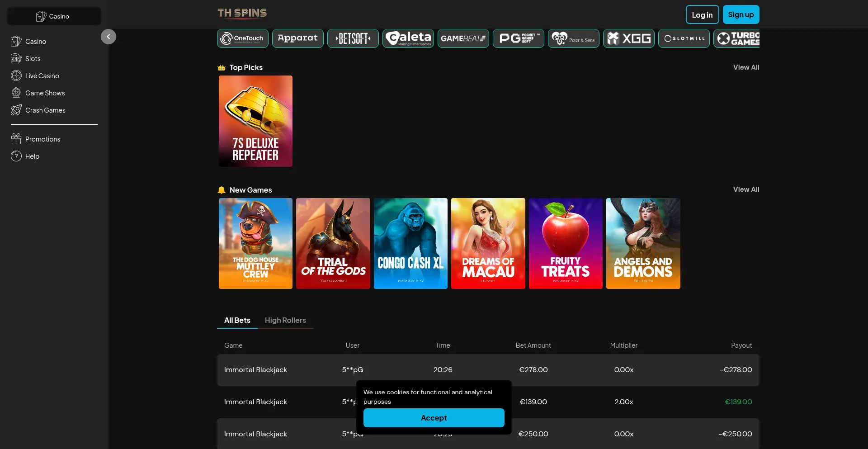
Task: Open the TH Spins logo home link
Action: click(x=242, y=14)
